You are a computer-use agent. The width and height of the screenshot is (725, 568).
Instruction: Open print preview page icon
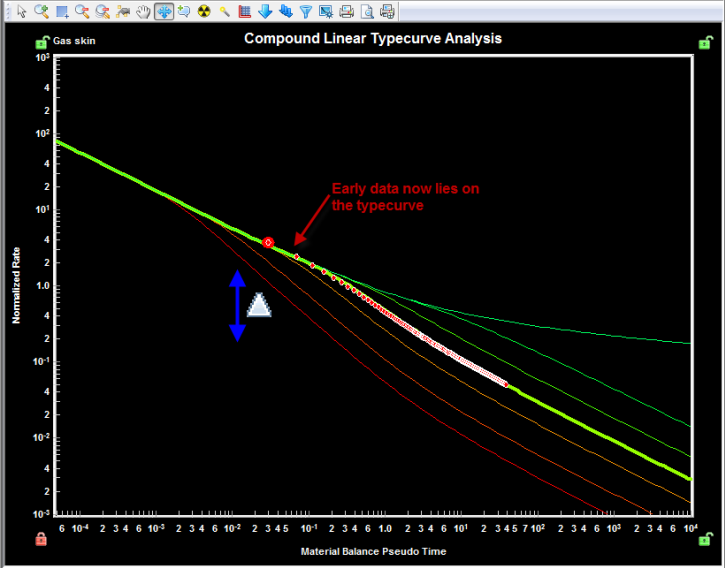point(367,12)
